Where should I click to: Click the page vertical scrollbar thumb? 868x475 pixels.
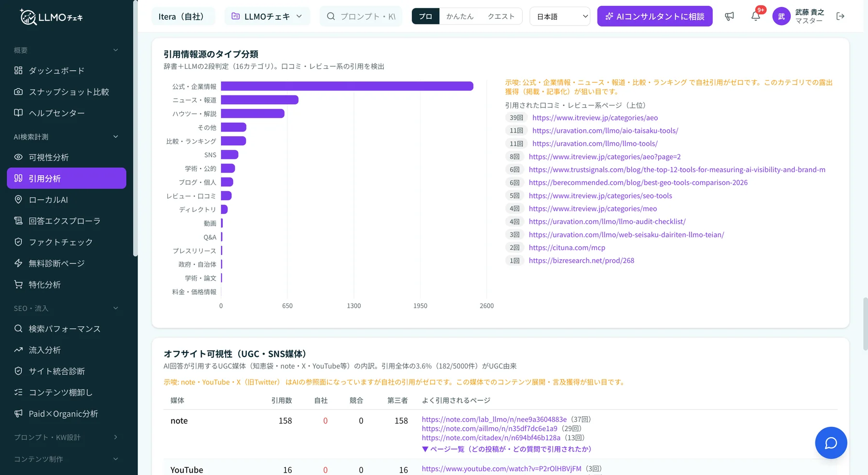click(x=865, y=324)
